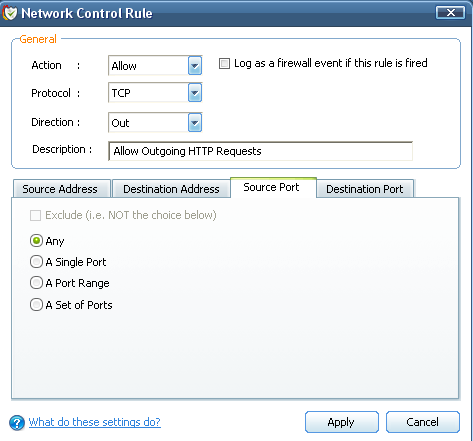Click into the Description text field
Viewport: 473px width, 441px height.
pos(260,151)
